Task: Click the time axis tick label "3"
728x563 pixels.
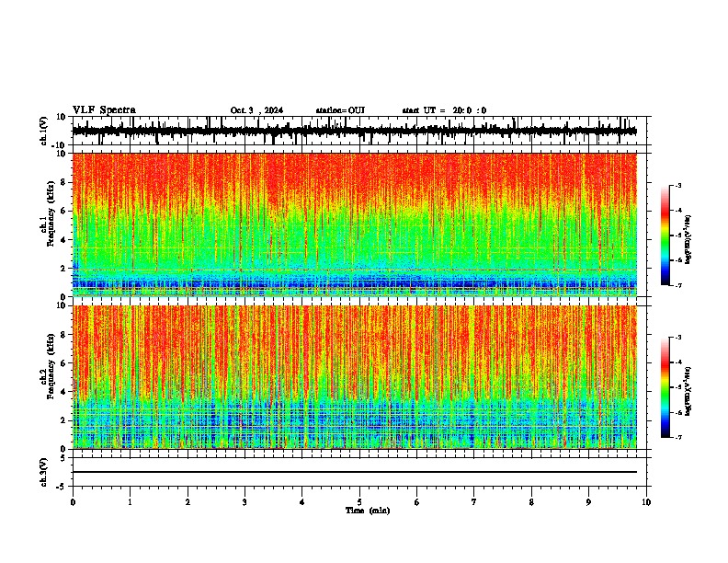Action: point(245,502)
